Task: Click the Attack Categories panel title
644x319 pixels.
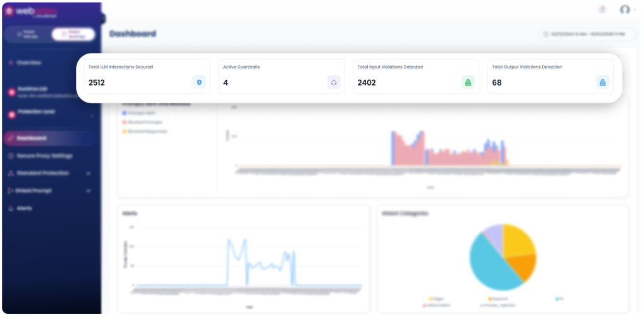Action: 404,214
